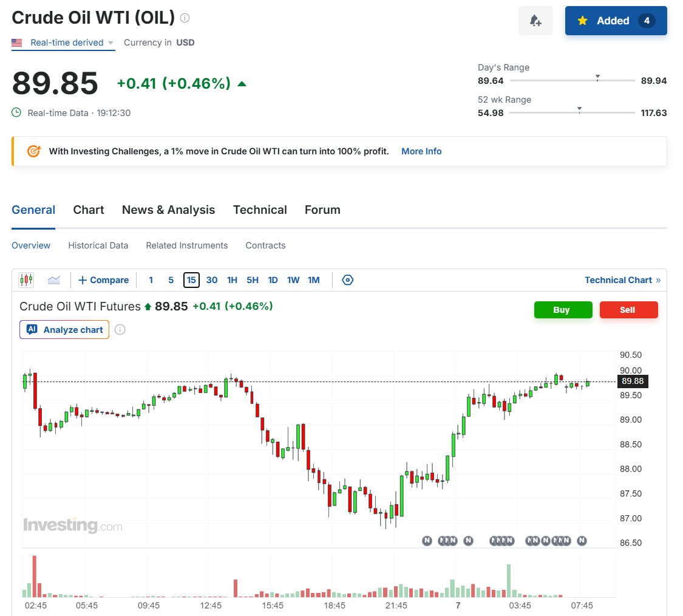
Task: Click the 21:45 time axis label
Action: (x=396, y=605)
